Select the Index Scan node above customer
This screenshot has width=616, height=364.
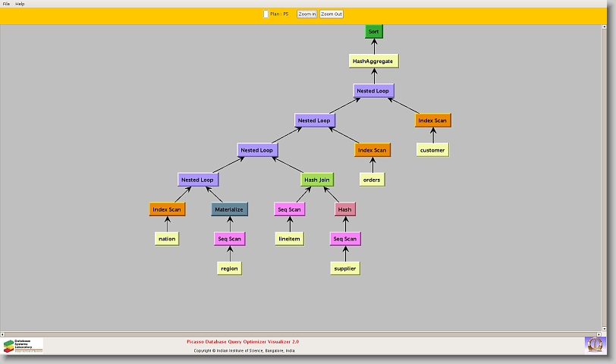click(x=432, y=121)
